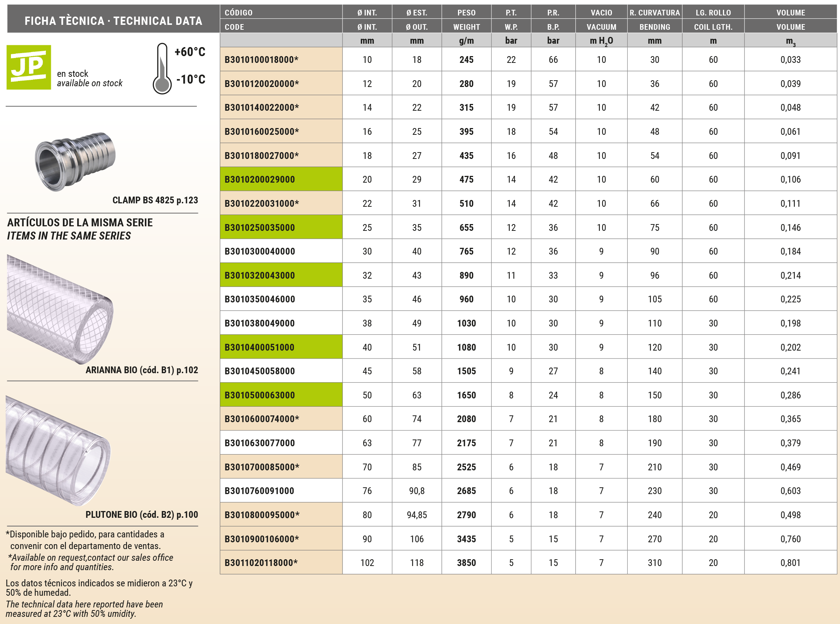Screen dimensions: 840x624
Task: Click the green code cell B3010200029000
Action: [x=260, y=179]
